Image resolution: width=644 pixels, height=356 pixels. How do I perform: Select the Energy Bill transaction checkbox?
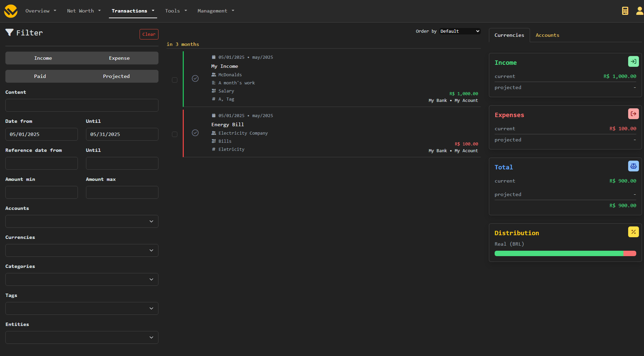175,134
